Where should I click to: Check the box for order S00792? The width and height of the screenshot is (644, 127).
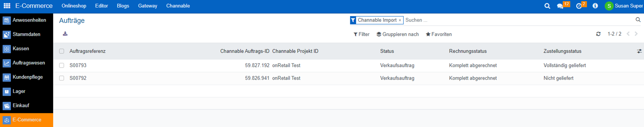(61, 78)
